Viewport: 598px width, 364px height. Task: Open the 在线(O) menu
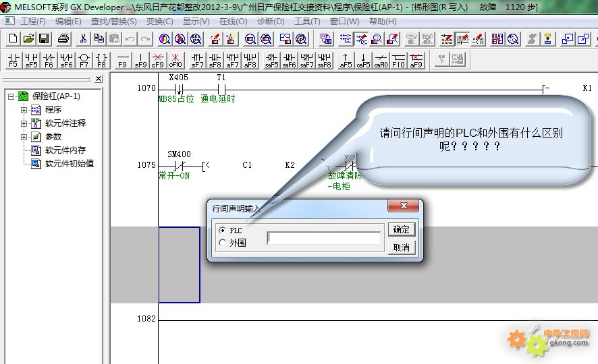233,22
